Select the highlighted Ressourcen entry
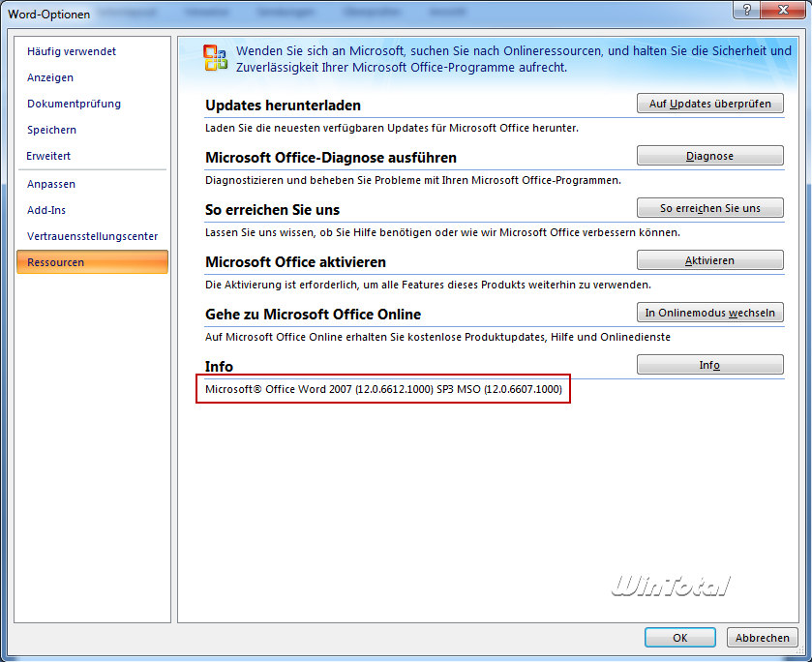This screenshot has height=662, width=812. point(92,262)
